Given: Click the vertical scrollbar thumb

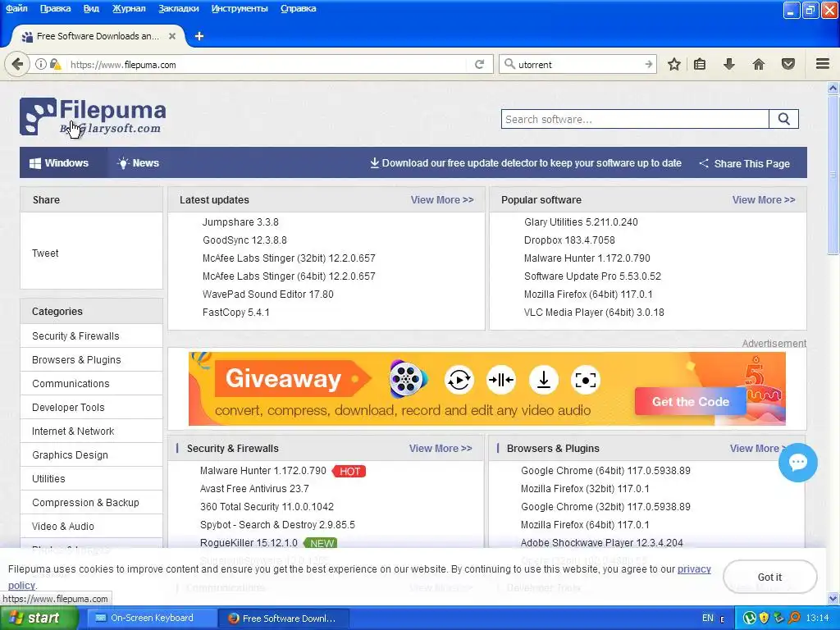Looking at the screenshot, I should coord(833,176).
